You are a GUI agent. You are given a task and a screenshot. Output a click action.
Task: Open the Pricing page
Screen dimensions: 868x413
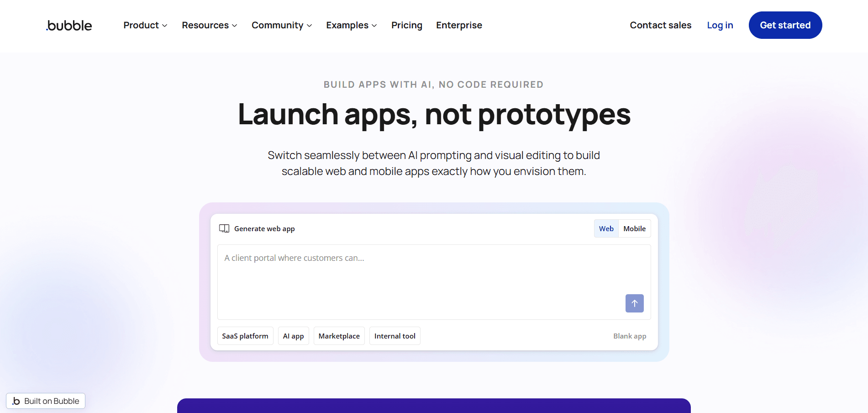tap(407, 25)
